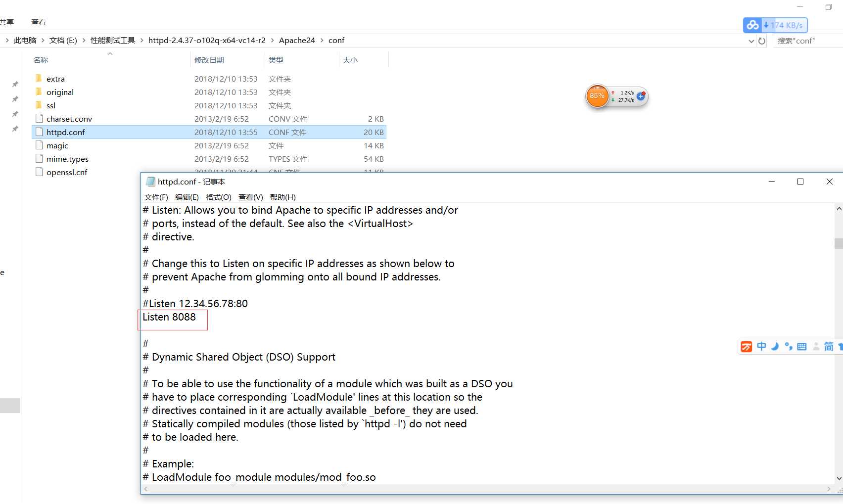The height and width of the screenshot is (504, 843).
Task: Open the 帮助(H) menu in Notepad
Action: (x=283, y=197)
